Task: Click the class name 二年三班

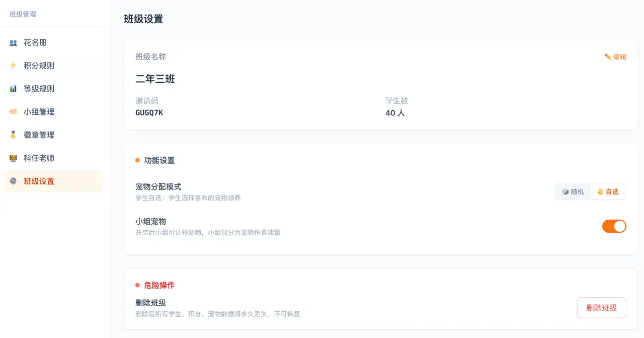Action: coord(155,79)
